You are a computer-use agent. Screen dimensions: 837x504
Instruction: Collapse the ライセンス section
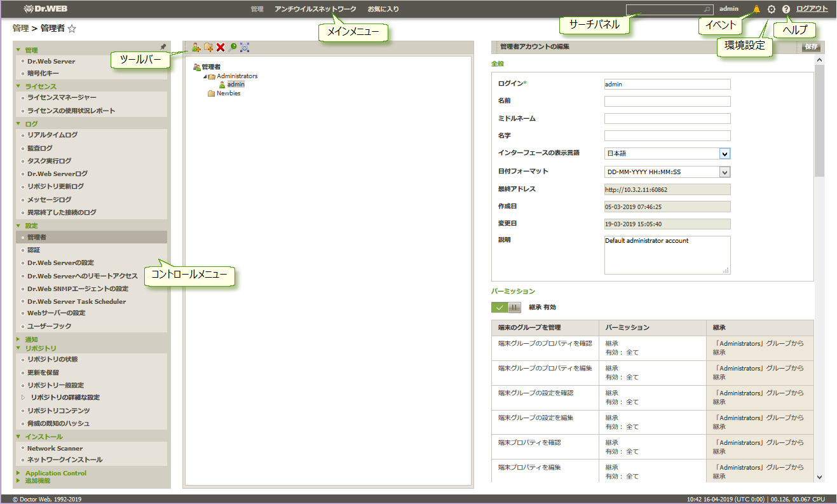(x=18, y=86)
